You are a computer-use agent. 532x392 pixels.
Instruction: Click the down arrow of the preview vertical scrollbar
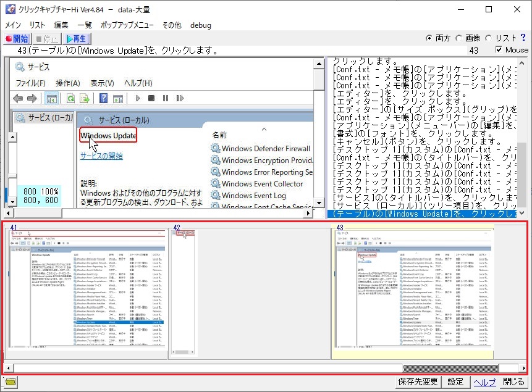[x=319, y=203]
